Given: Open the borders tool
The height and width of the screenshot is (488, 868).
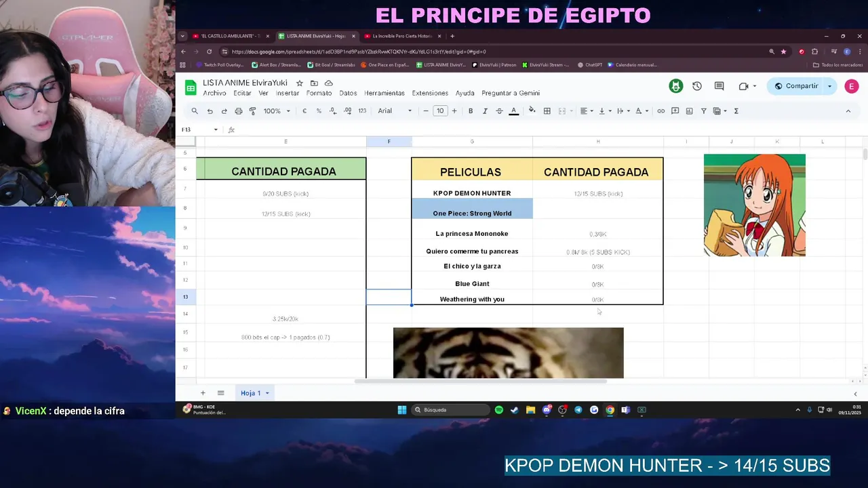Looking at the screenshot, I should pos(547,111).
